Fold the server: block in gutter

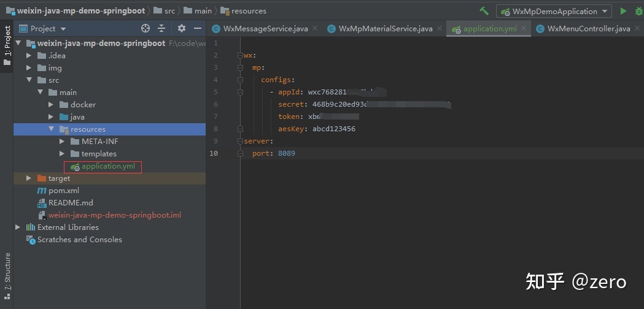coord(240,141)
